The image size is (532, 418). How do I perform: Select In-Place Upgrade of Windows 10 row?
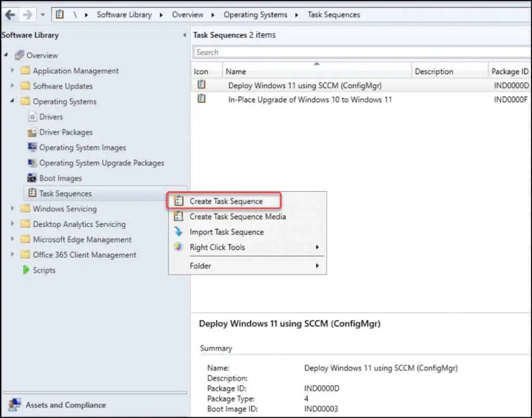pos(361,99)
